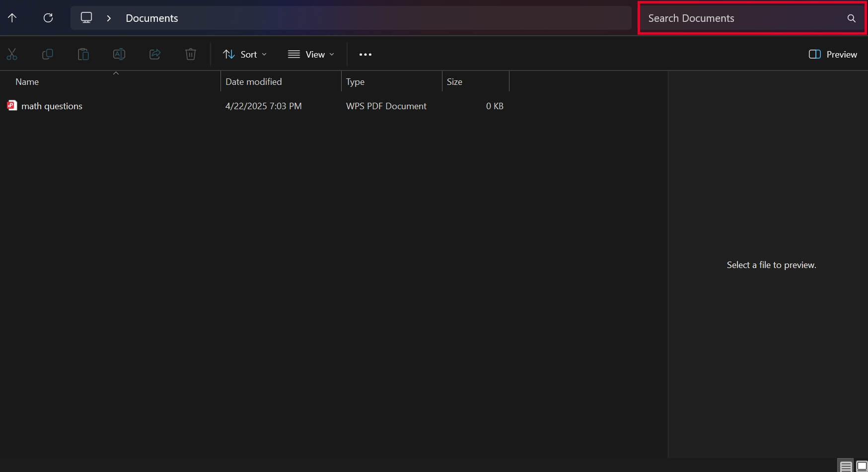Click the Share icon

tap(155, 55)
